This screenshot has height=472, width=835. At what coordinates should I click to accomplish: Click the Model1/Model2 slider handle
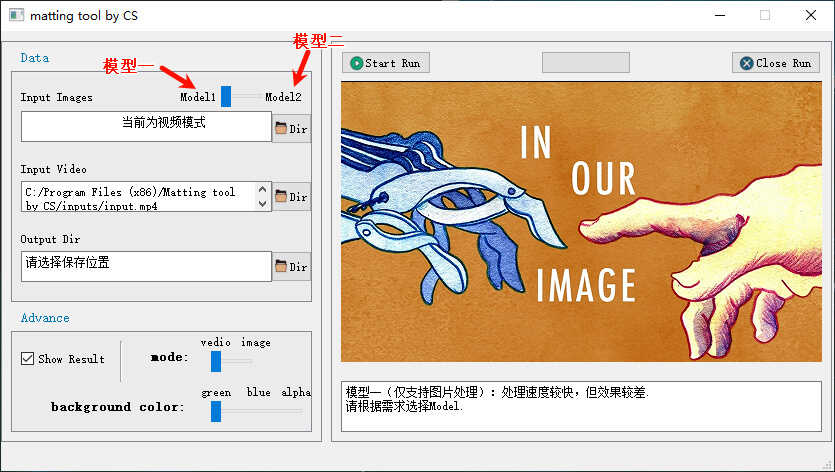[x=226, y=97]
